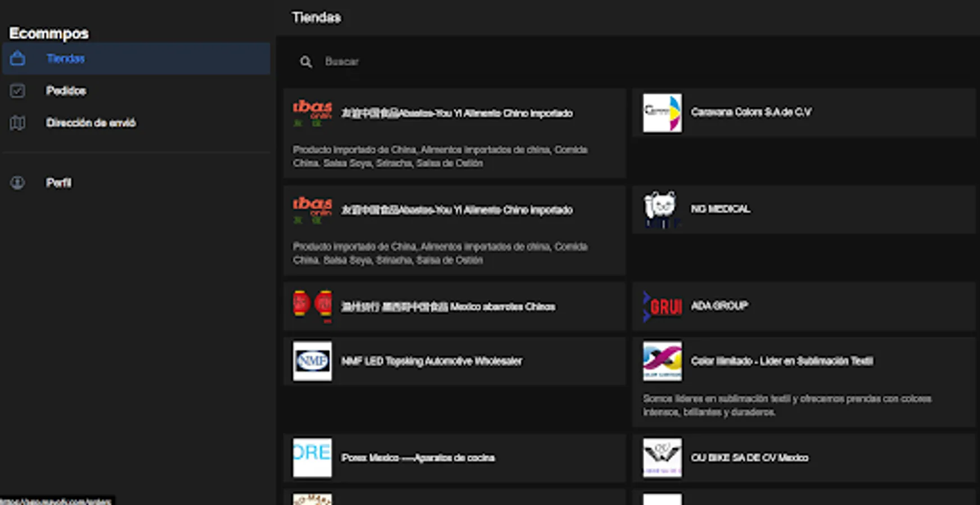Viewport: 980px width, 505px height.
Task: Click the map icon beside Dirección de envío
Action: (17, 123)
